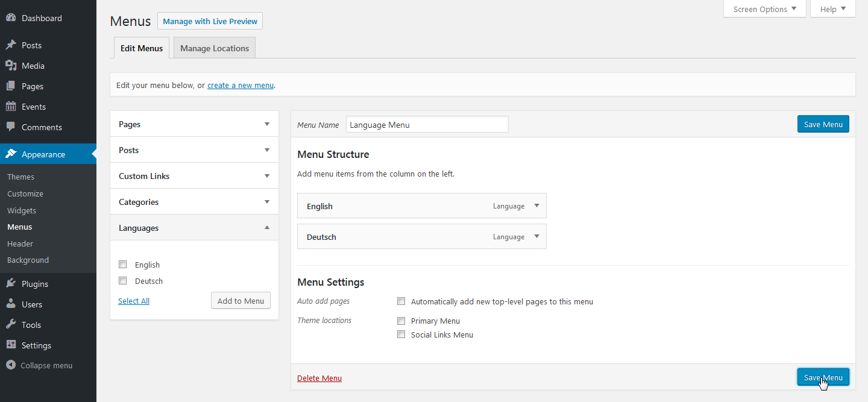Open Widgets in the Appearance submenu
The height and width of the screenshot is (402, 868).
[x=22, y=210]
